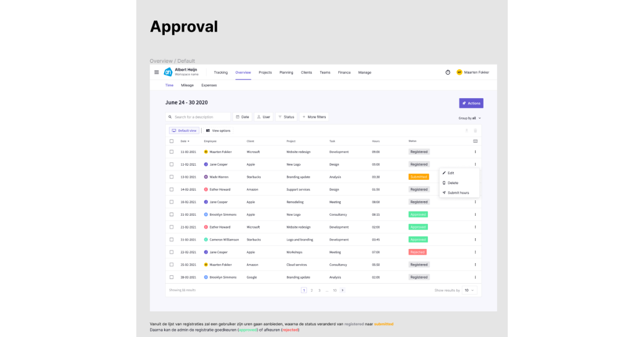Open column settings icon above the Status column
Screen dimensions: 644x337
click(x=475, y=141)
